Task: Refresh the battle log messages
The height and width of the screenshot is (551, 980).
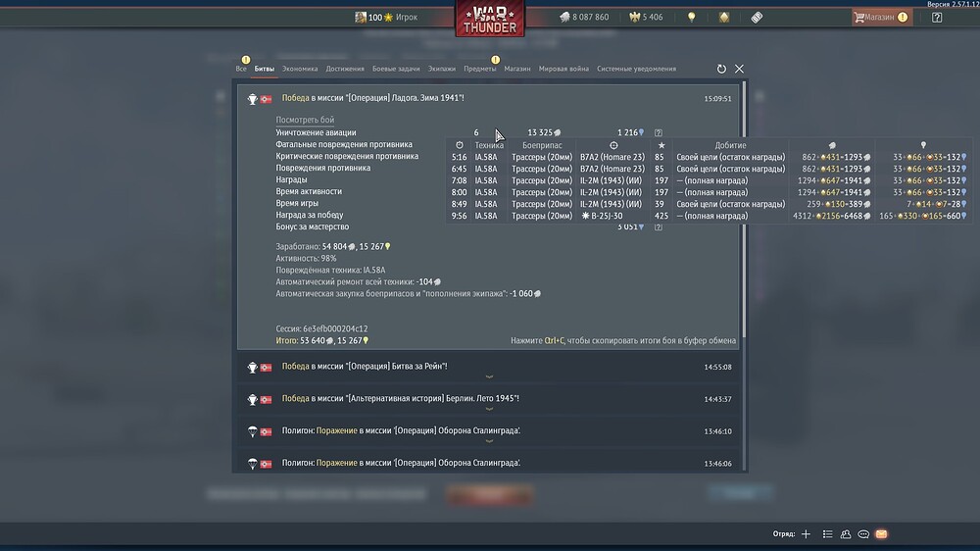Action: 721,69
